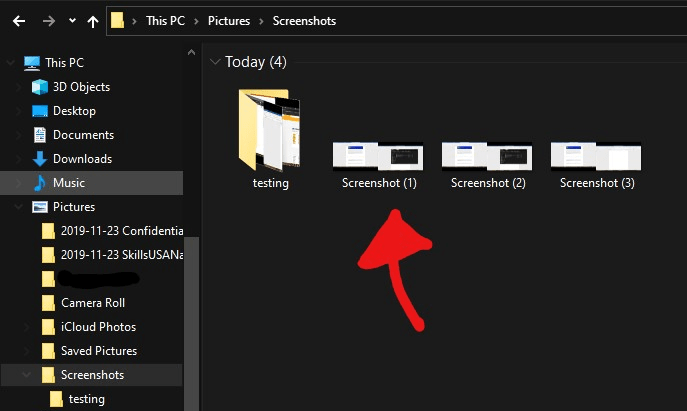Viewport: 687px width, 411px height.
Task: Open Music in navigation pane
Action: [x=69, y=183]
